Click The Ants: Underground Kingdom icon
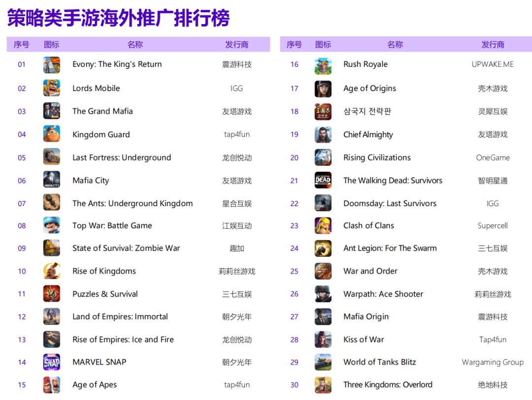The image size is (532, 400). point(52,202)
